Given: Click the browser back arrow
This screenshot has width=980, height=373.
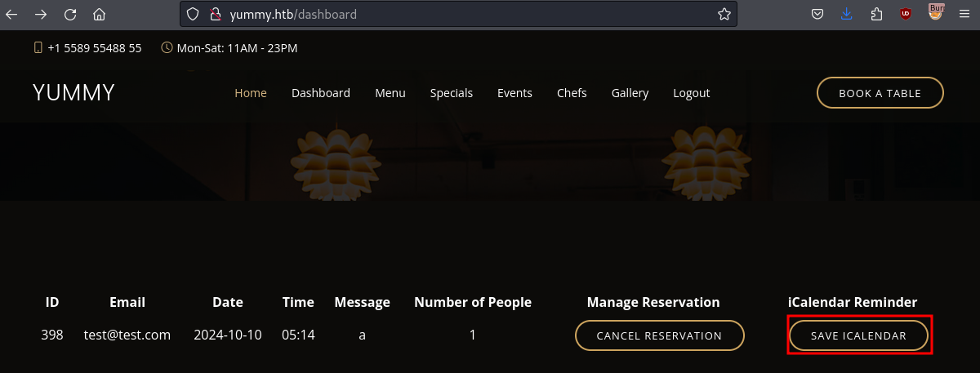Looking at the screenshot, I should pyautogui.click(x=12, y=14).
